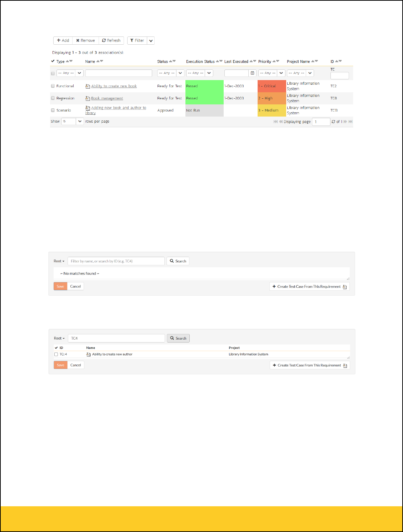Image resolution: width=403 pixels, height=532 pixels.
Task: Sort Last Executed column ascending
Action: (x=251, y=61)
